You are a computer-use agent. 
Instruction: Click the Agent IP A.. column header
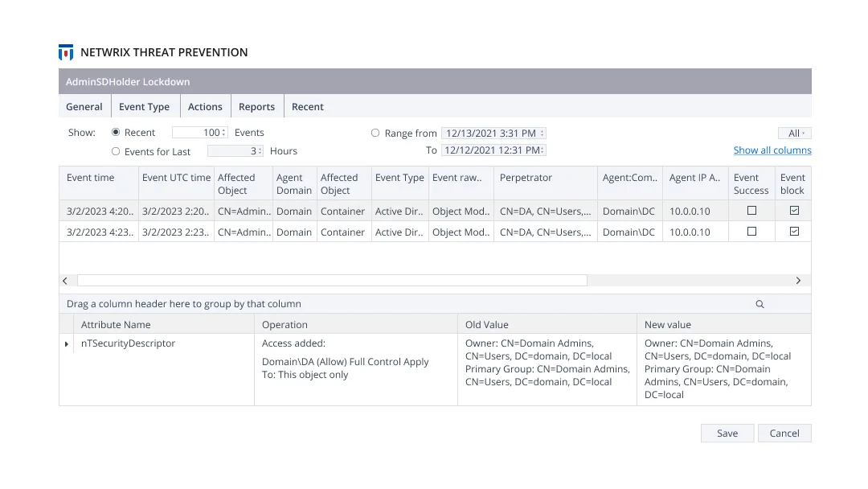[695, 183]
